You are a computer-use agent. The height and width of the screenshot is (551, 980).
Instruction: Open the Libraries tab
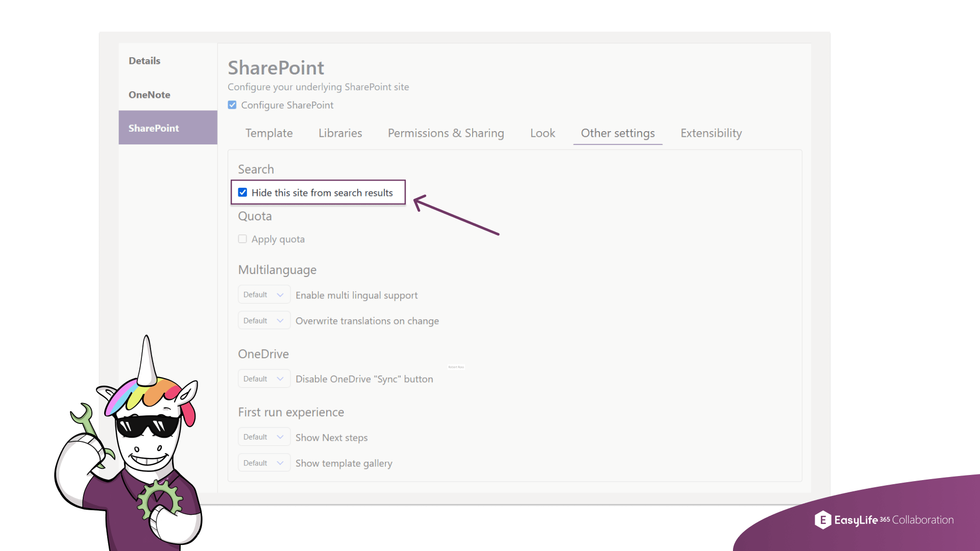coord(340,133)
